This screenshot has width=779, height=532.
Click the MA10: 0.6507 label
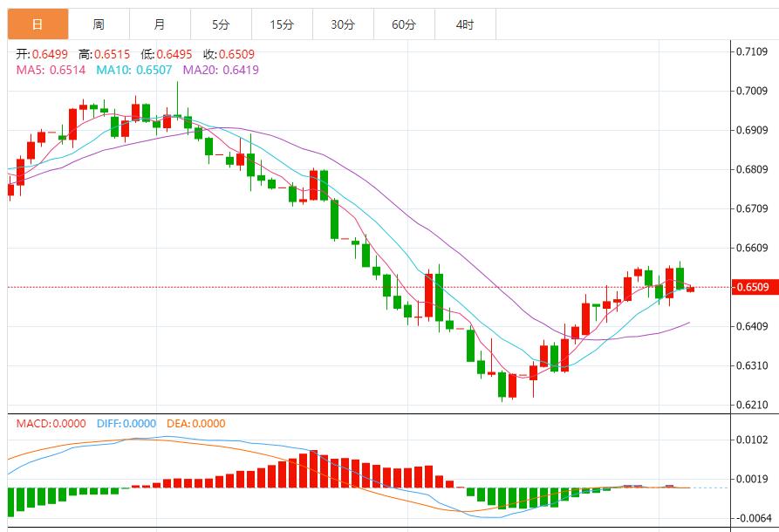click(134, 70)
